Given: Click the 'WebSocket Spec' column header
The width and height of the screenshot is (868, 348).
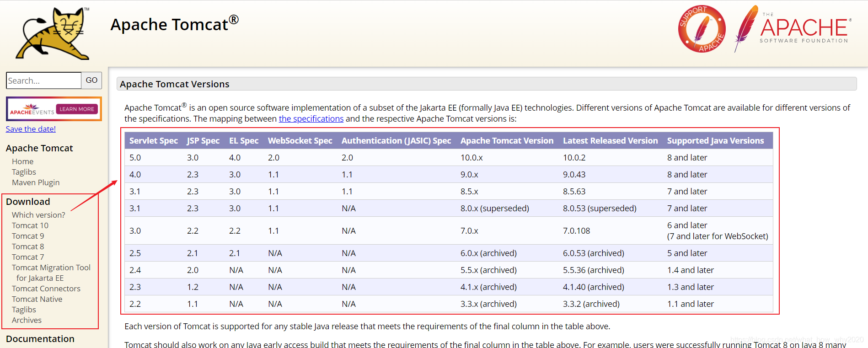Looking at the screenshot, I should point(300,141).
